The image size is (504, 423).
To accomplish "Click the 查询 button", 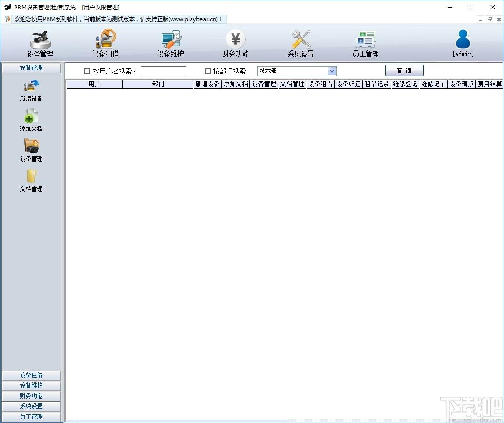I will pos(404,71).
